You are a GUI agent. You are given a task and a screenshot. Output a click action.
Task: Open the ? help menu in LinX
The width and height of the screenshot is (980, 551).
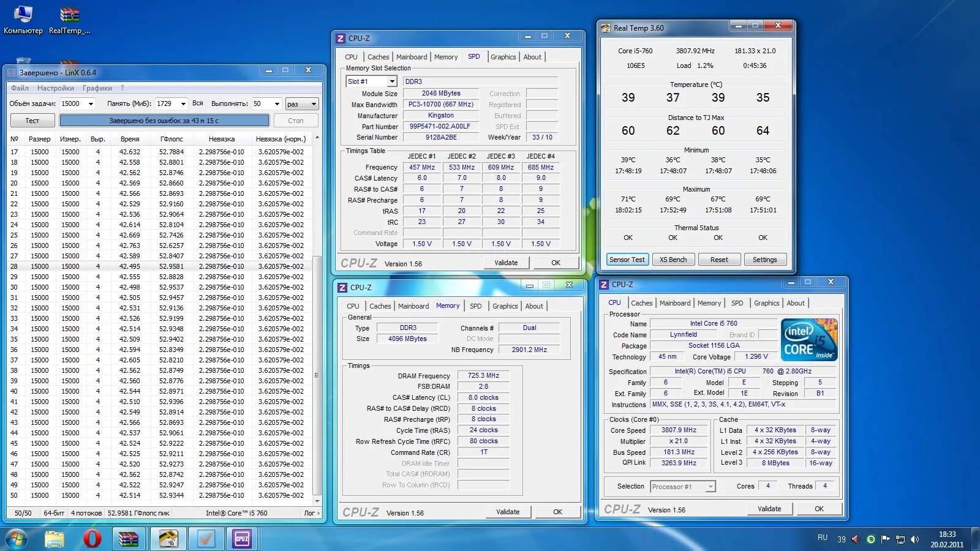pos(122,88)
